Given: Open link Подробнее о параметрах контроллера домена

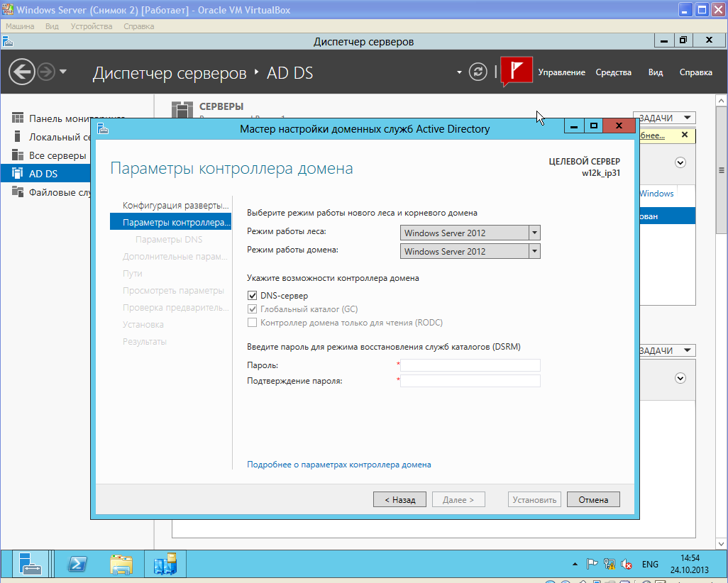Looking at the screenshot, I should pos(339,465).
